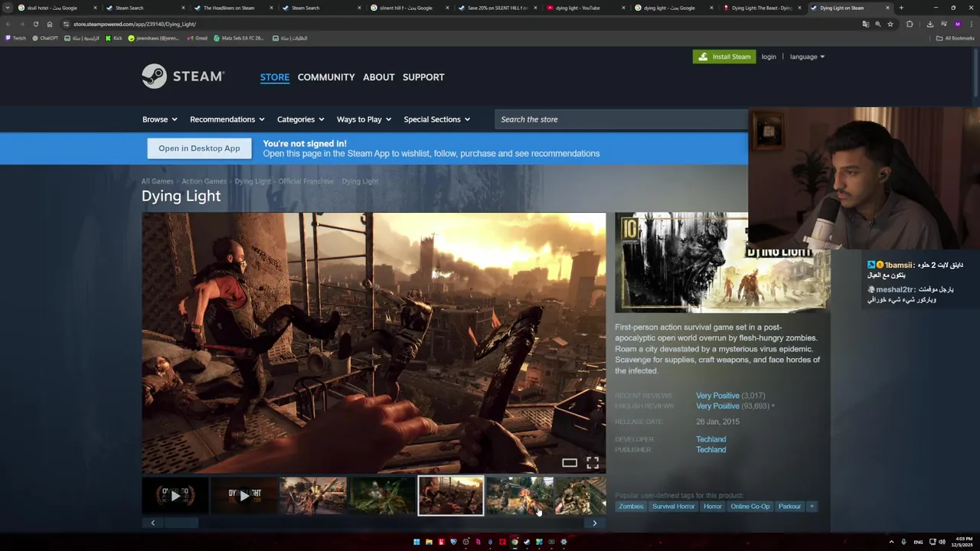Play the second Dying Light trailer thumbnail
The height and width of the screenshot is (551, 980).
click(244, 496)
